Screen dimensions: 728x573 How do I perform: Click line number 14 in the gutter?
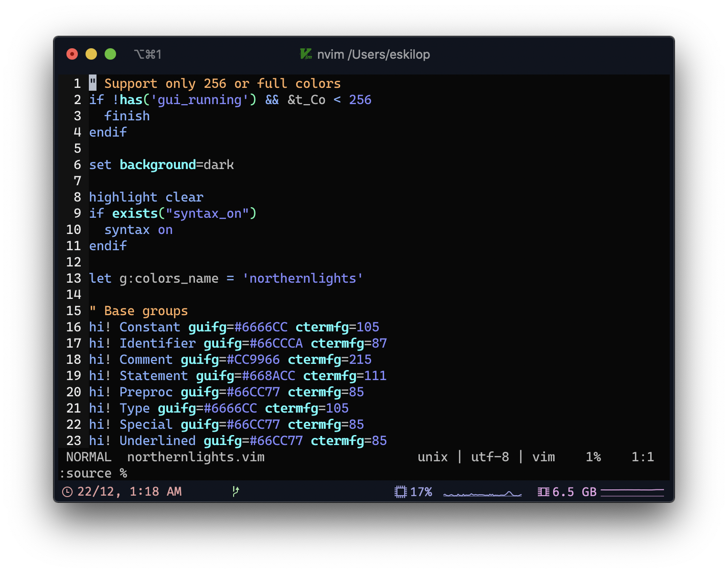tap(74, 295)
